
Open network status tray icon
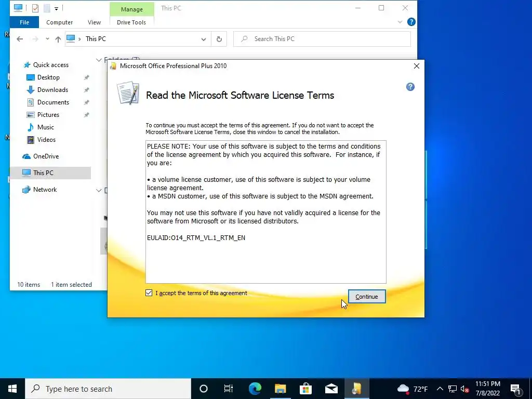(453, 389)
